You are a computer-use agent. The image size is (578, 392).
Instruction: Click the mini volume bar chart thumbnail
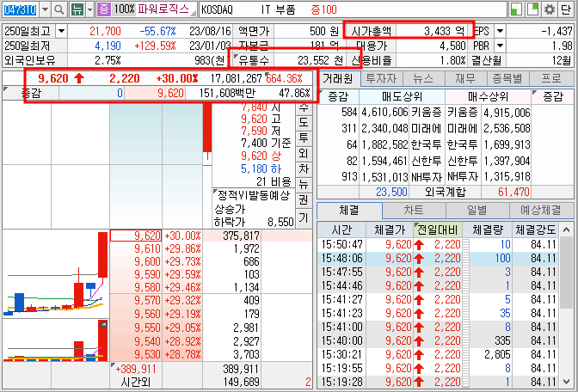[x=56, y=340]
